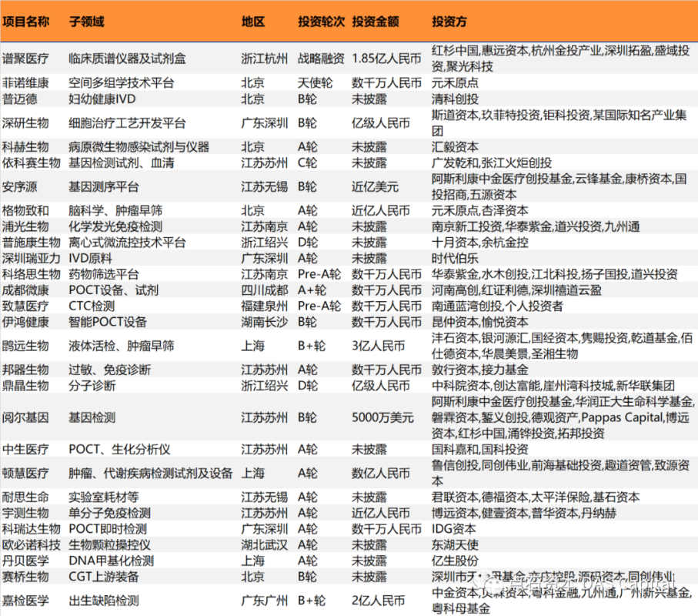Screen dimensions: 698x616
Task: Select investors 十月资本,余杭金控
Action: [480, 243]
